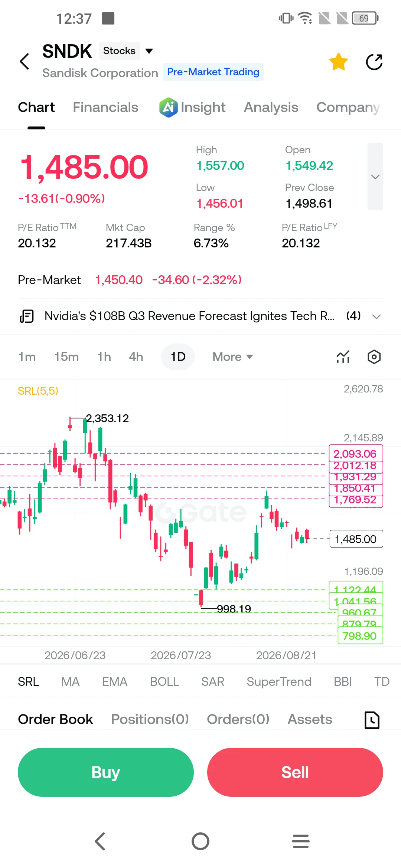Tap the Pre-Market 1,450.40 price

(119, 280)
